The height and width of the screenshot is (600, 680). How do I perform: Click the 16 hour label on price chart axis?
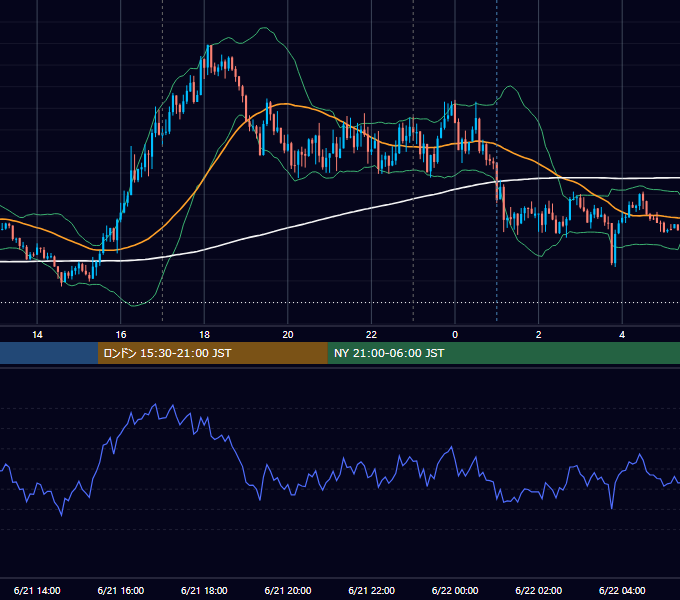(x=121, y=335)
